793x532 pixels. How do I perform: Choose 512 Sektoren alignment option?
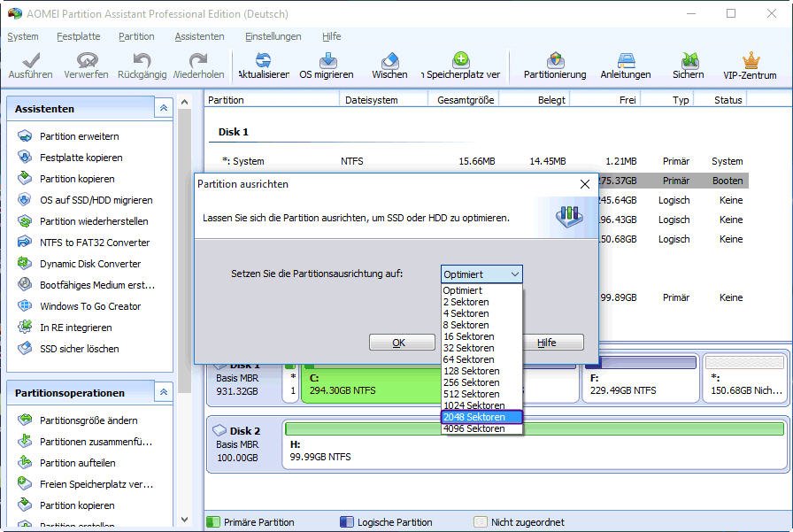(481, 394)
